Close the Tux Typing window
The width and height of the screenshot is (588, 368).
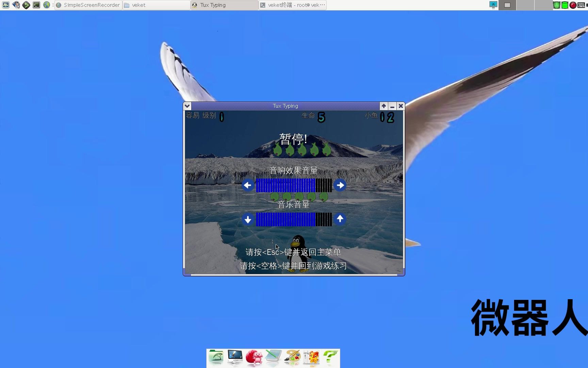pyautogui.click(x=401, y=106)
